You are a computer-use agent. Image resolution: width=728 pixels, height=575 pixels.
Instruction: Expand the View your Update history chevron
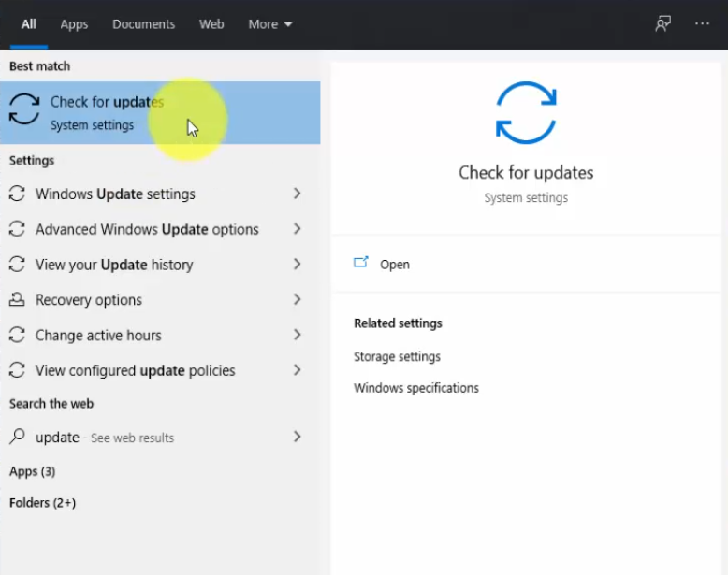pyautogui.click(x=298, y=264)
